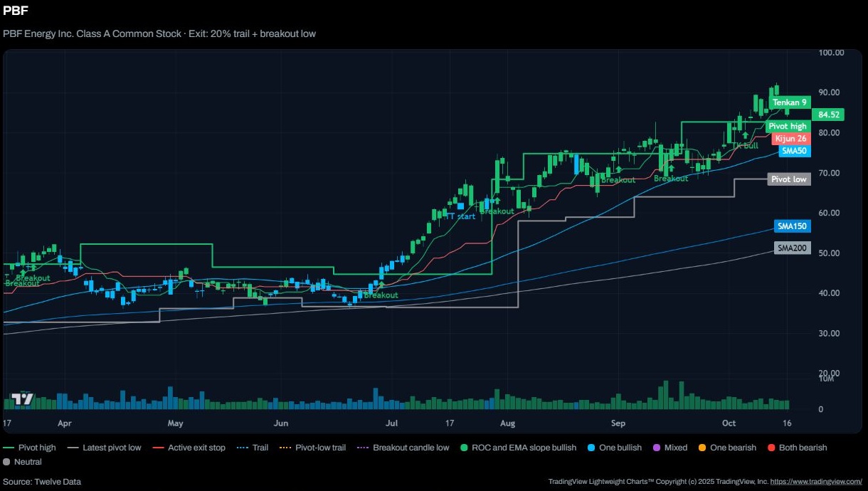Click the green ROC and EMA slope bullish dot

[465, 448]
